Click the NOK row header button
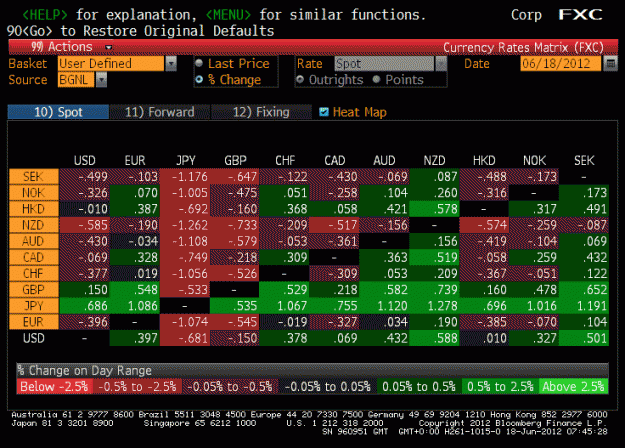Viewport: 625px width, 448px height. [34, 193]
